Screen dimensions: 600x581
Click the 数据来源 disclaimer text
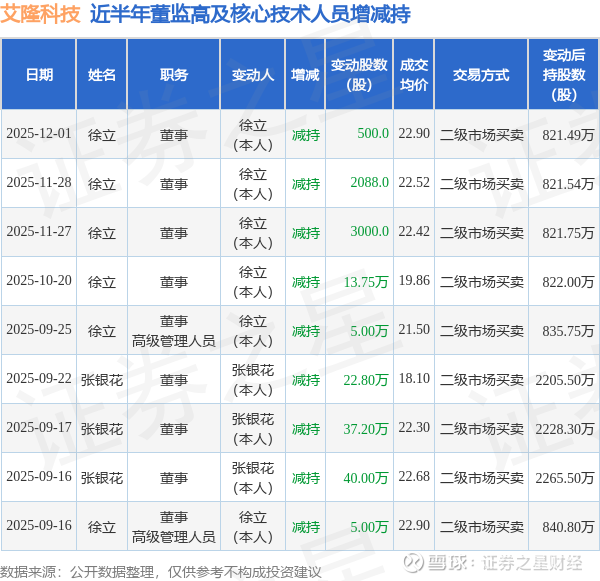tap(161, 572)
